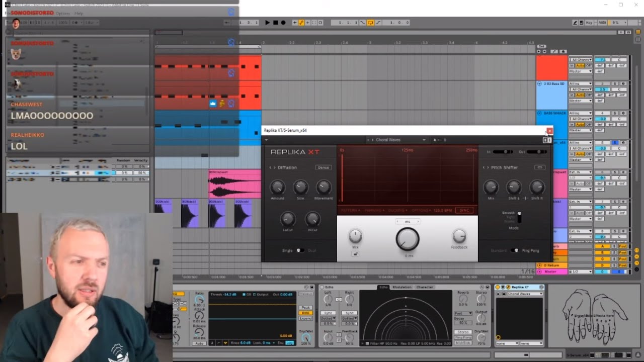Select the Echo Mid/Side mode button
The image size is (644, 362).
pyautogui.click(x=463, y=342)
